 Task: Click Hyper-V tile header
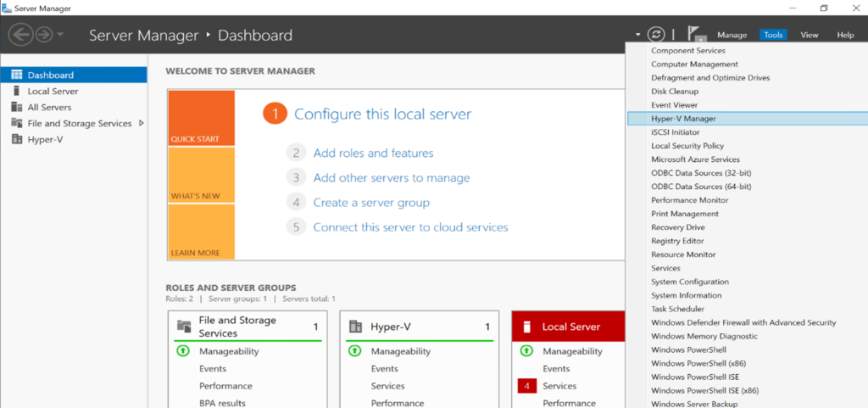[419, 327]
